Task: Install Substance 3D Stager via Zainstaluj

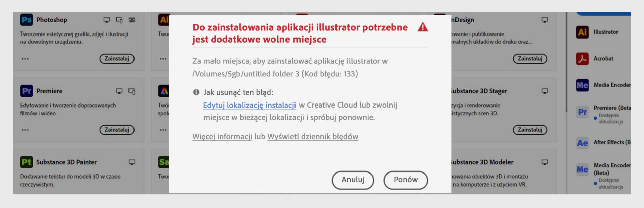Action: coord(530,130)
